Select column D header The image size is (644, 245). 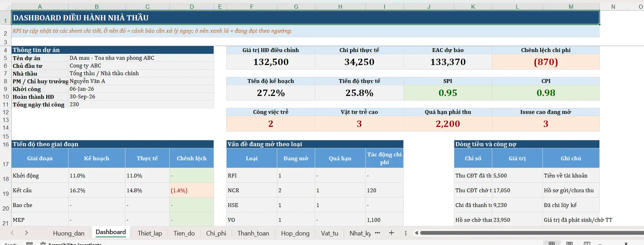[x=191, y=7]
